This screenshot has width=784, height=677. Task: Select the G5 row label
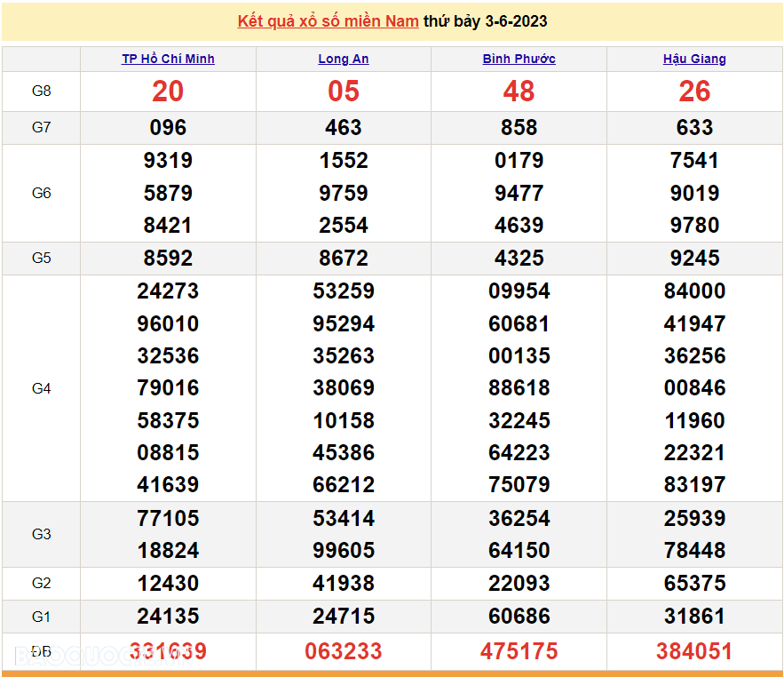pos(41,258)
